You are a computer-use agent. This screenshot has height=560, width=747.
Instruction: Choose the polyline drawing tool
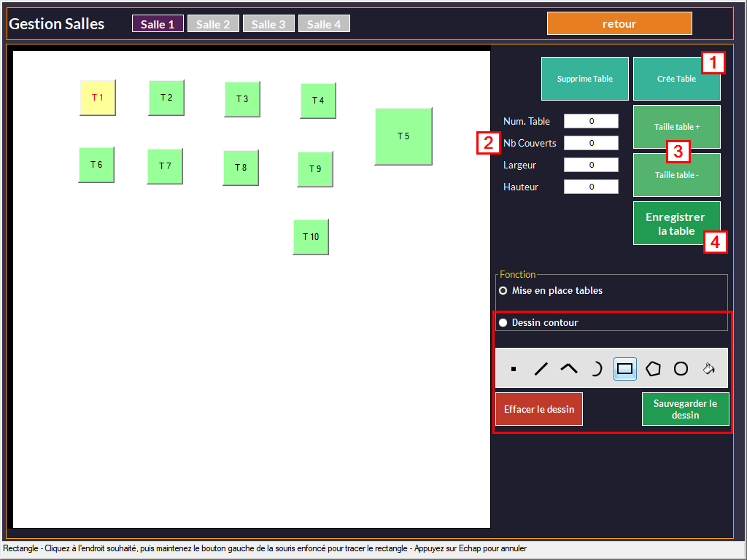569,369
